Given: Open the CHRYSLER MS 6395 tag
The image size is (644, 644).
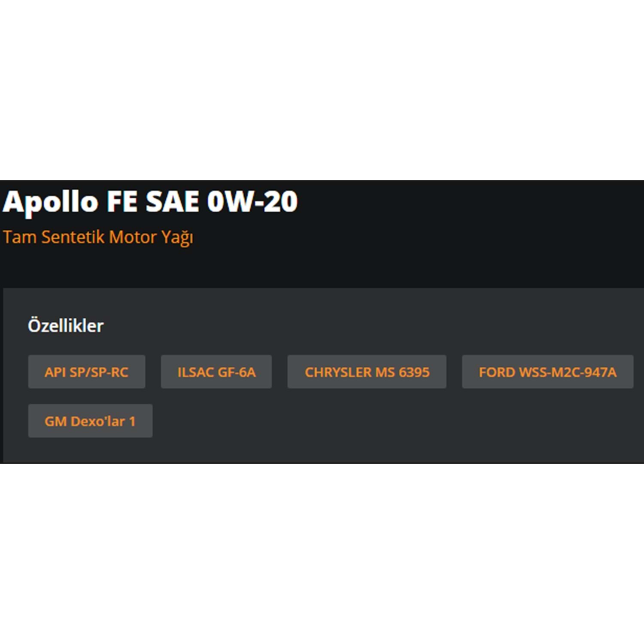Looking at the screenshot, I should point(367,372).
